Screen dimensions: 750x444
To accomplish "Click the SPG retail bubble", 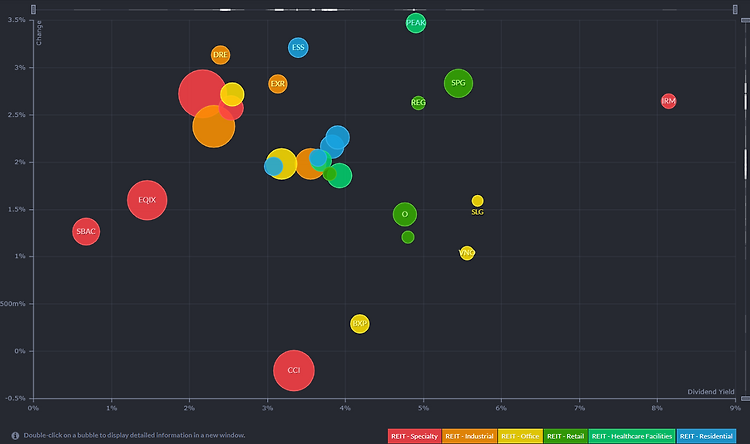I will tap(458, 83).
